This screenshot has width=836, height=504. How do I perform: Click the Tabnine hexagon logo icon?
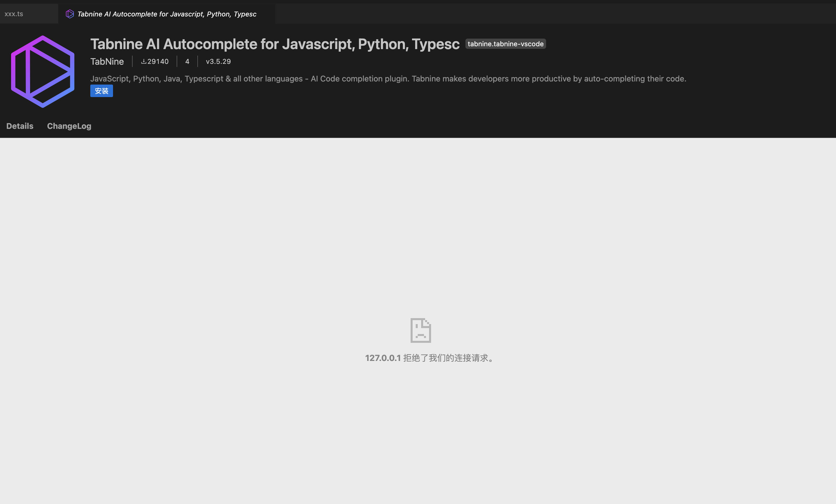[43, 70]
